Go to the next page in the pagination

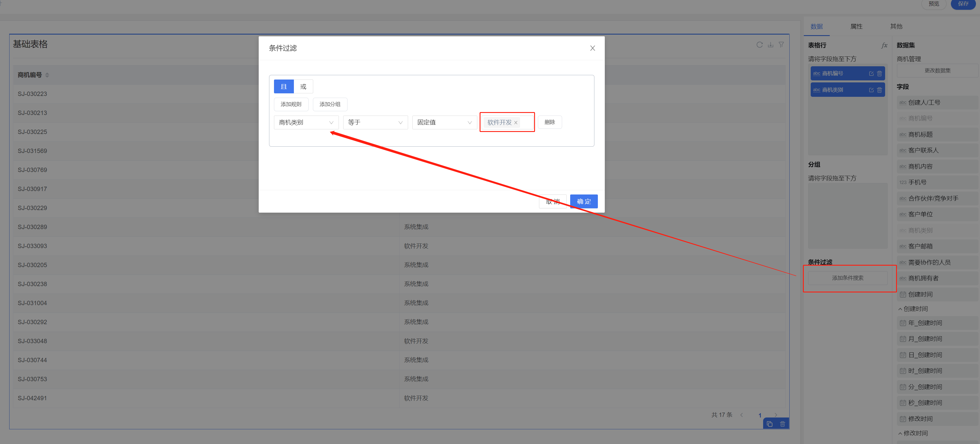(776, 415)
